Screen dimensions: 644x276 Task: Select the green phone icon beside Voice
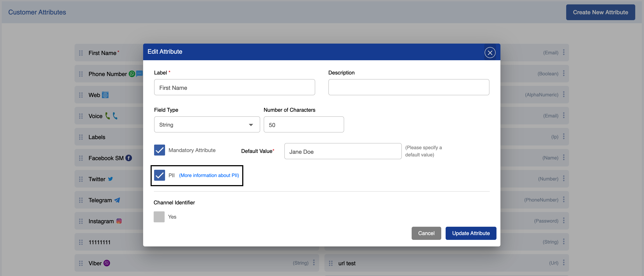107,116
